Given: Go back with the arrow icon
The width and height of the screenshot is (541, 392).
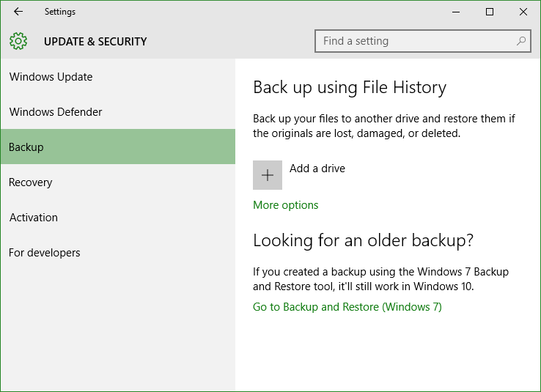Looking at the screenshot, I should [x=18, y=12].
